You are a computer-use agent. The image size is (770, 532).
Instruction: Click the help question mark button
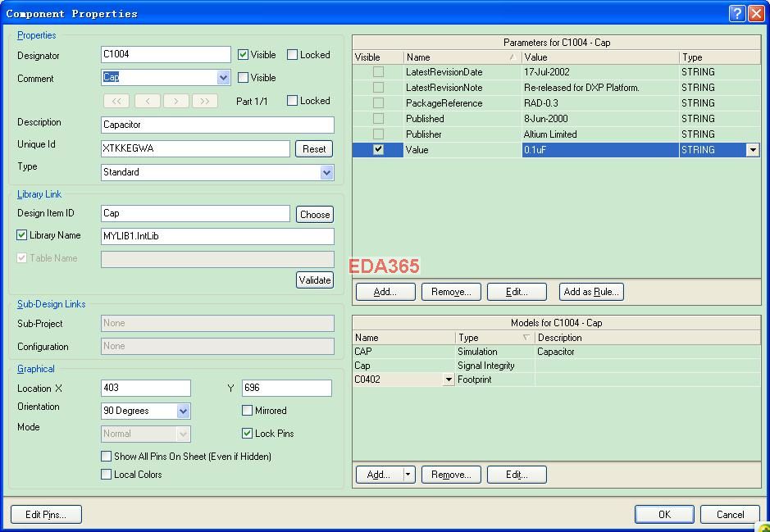tap(736, 13)
